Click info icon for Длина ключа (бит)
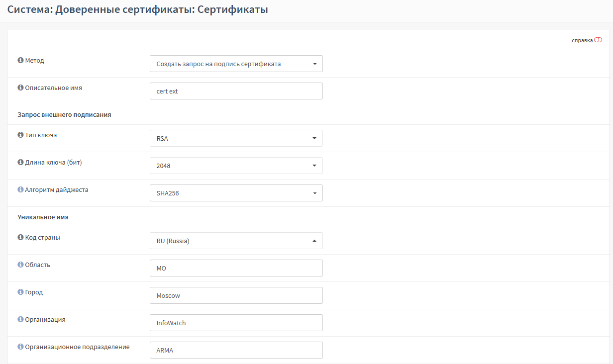Screen dimensions: 613x364 click(x=20, y=162)
